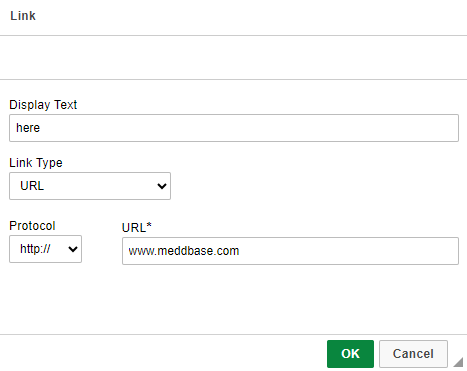Screen dimensions: 467x371
Task: Click the word "here" in Display Text
Action: pos(28,128)
